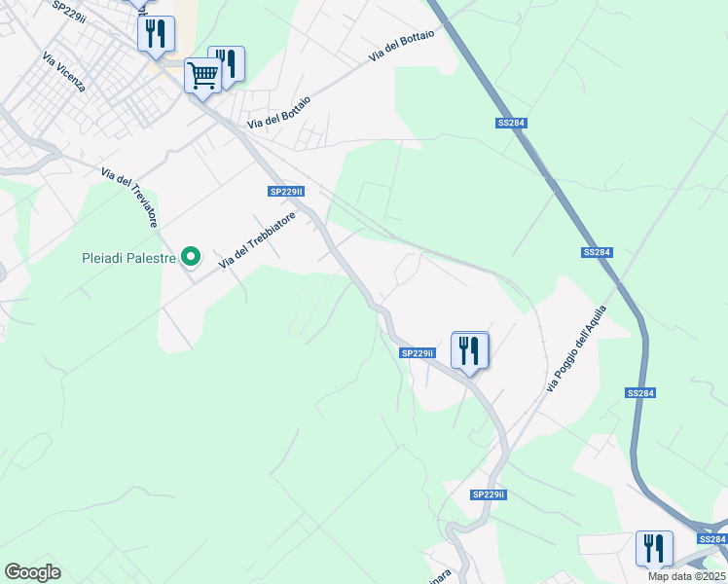The image size is (728, 584).
Task: Select the middle SS284 road shield
Action: pyautogui.click(x=597, y=252)
